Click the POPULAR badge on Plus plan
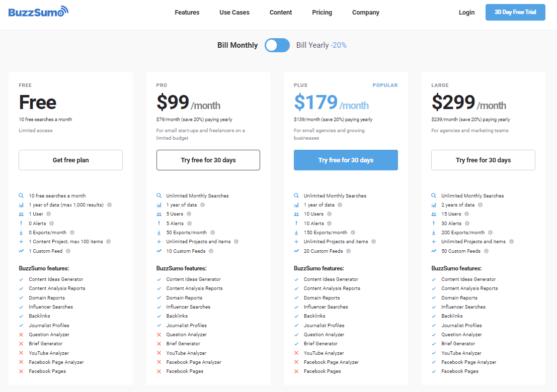 pos(385,85)
